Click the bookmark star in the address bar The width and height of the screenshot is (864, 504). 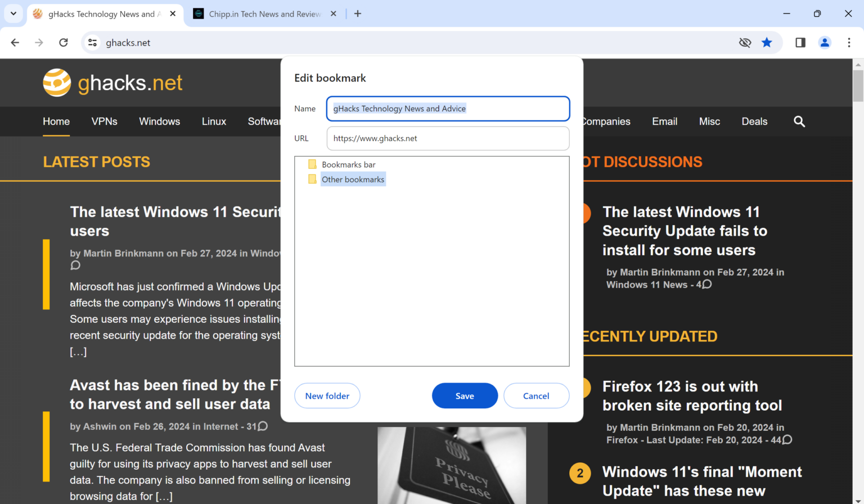(x=767, y=43)
